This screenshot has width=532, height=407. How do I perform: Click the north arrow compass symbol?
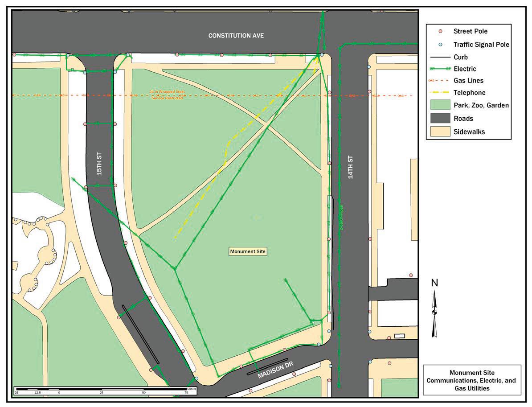(x=434, y=313)
